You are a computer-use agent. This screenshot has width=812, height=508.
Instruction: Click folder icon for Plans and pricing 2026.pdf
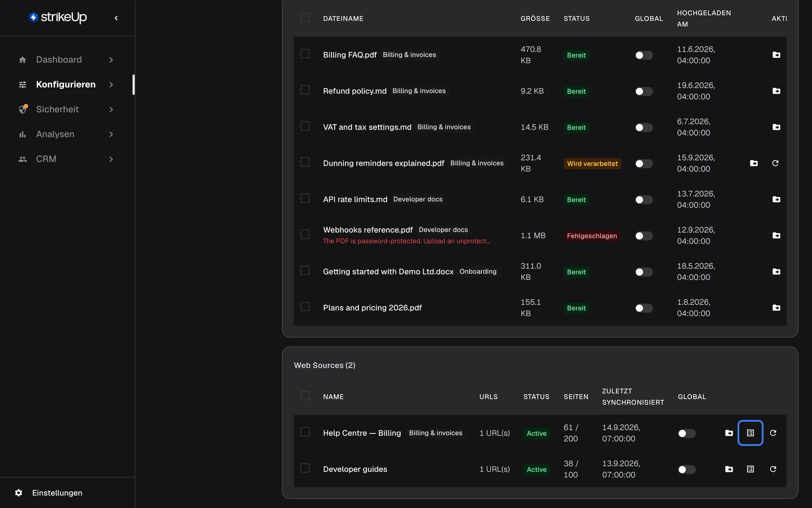776,308
